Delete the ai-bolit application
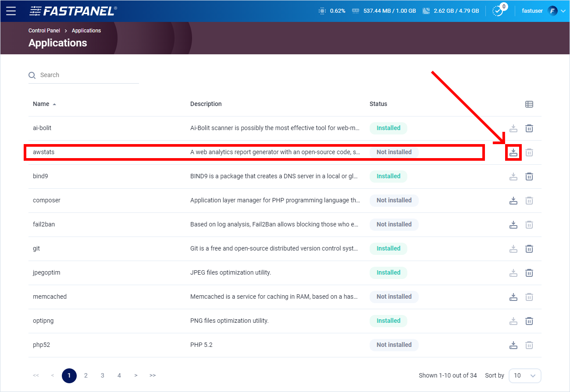Image resolution: width=570 pixels, height=392 pixels. (529, 128)
